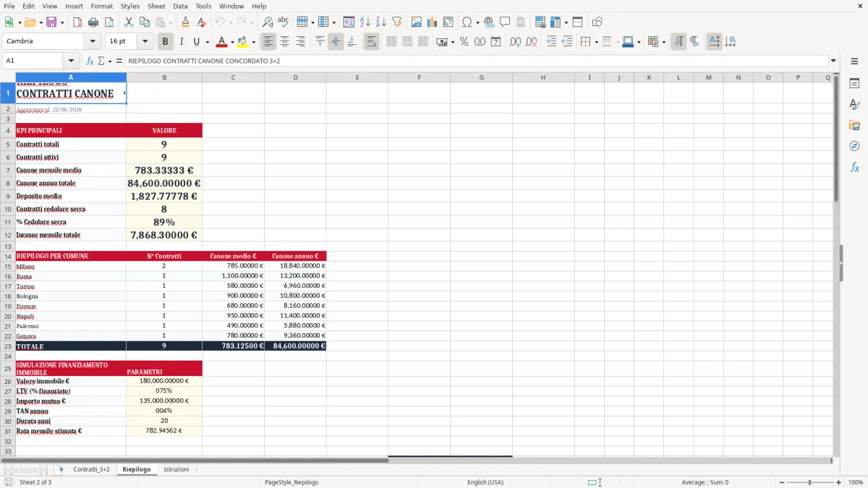Switch to the Contratti_3+2 sheet tab
Viewport: 868px width, 488px height.
click(91, 469)
